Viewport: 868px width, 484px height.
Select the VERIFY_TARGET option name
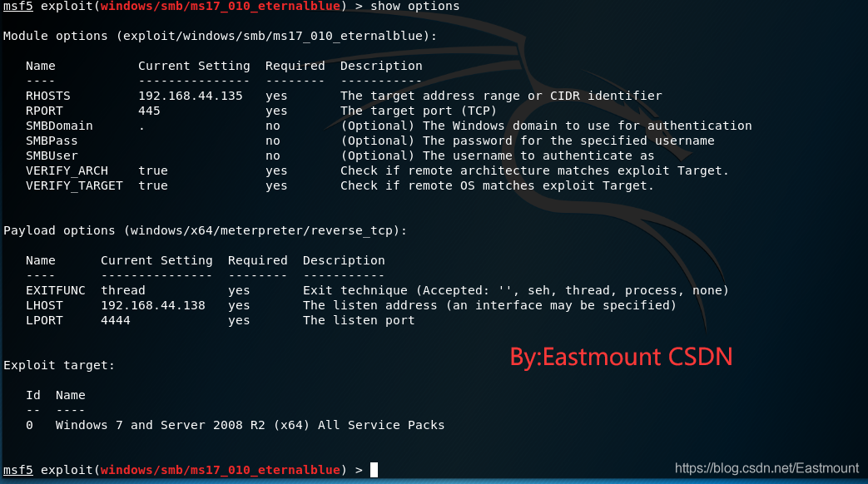pyautogui.click(x=74, y=185)
